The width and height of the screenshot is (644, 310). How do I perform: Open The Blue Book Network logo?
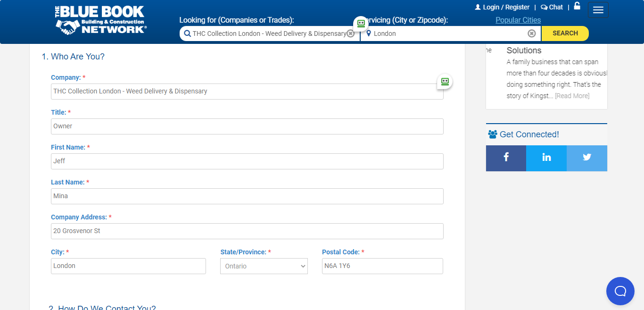point(100,20)
